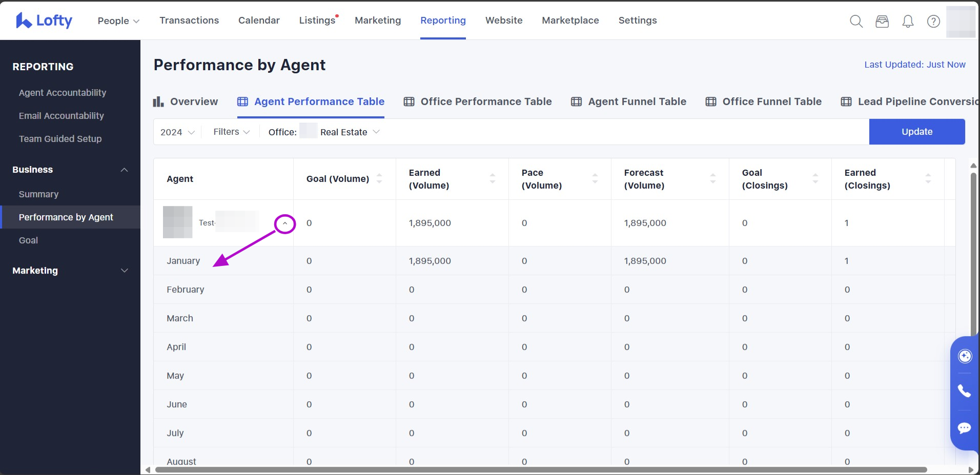Collapse the Test agent monthly rows
Screen dimensions: 980x475
click(285, 223)
